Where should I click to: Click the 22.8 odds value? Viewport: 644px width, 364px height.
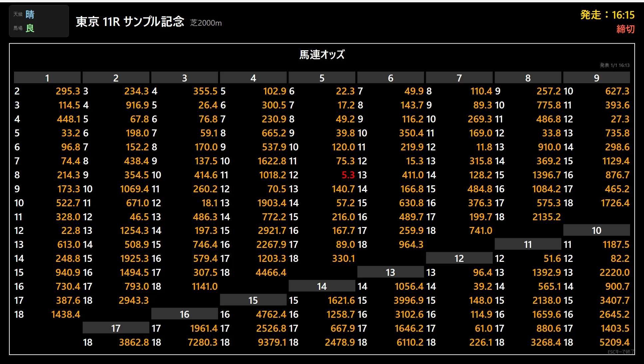[71, 230]
